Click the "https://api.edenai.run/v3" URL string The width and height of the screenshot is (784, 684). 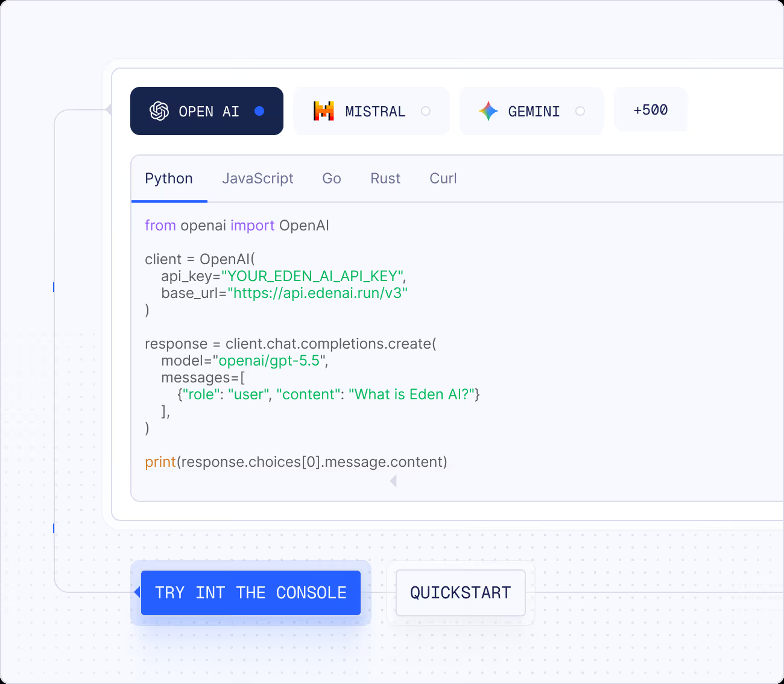(x=318, y=293)
